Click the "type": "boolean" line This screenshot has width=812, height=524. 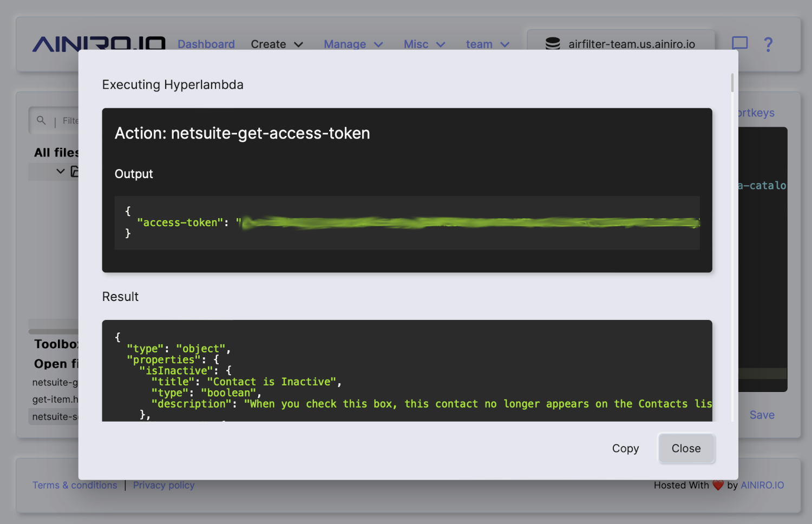point(206,393)
